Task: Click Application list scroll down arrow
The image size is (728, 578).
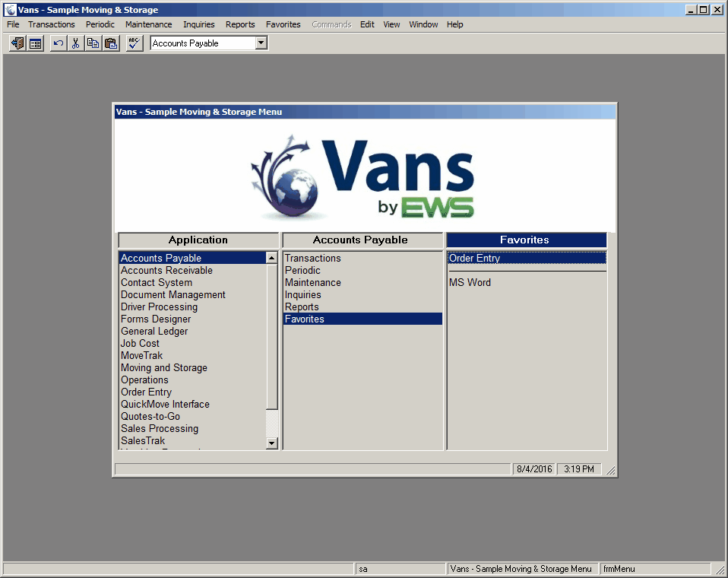Action: pos(272,443)
